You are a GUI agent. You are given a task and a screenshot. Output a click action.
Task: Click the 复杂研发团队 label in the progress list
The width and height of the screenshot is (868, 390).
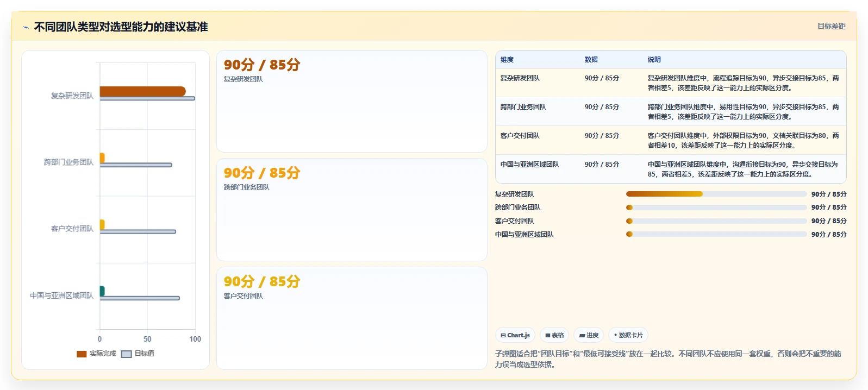pos(515,194)
